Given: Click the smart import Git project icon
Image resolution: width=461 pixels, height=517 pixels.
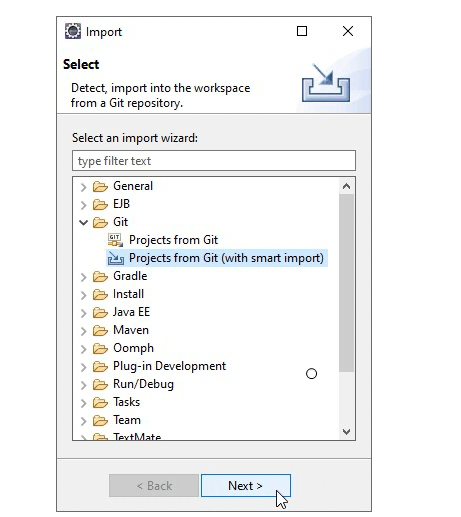Looking at the screenshot, I should 115,258.
